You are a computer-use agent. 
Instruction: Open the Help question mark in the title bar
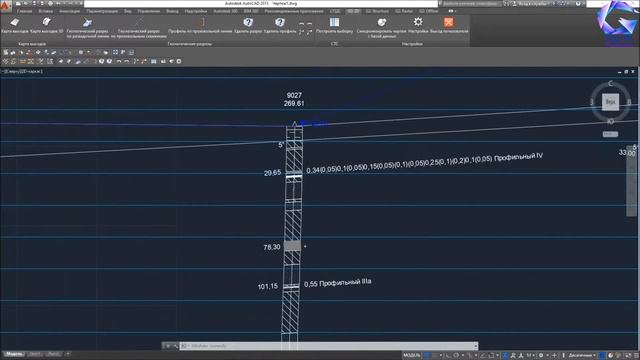coord(578,4)
